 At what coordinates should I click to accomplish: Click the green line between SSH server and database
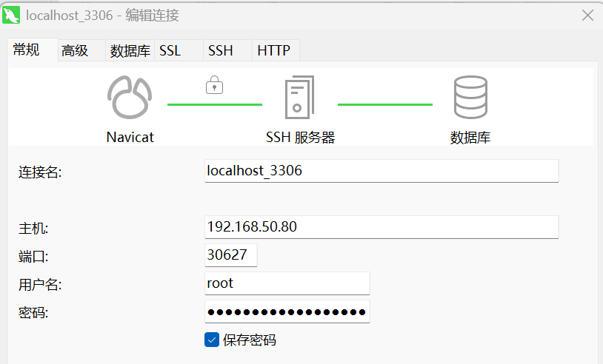click(385, 105)
